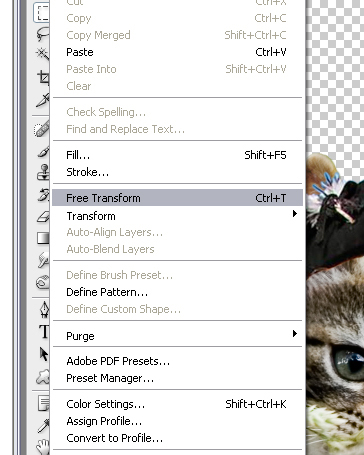364x455 pixels.
Task: Expand the Purge submenu arrow
Action: click(295, 334)
